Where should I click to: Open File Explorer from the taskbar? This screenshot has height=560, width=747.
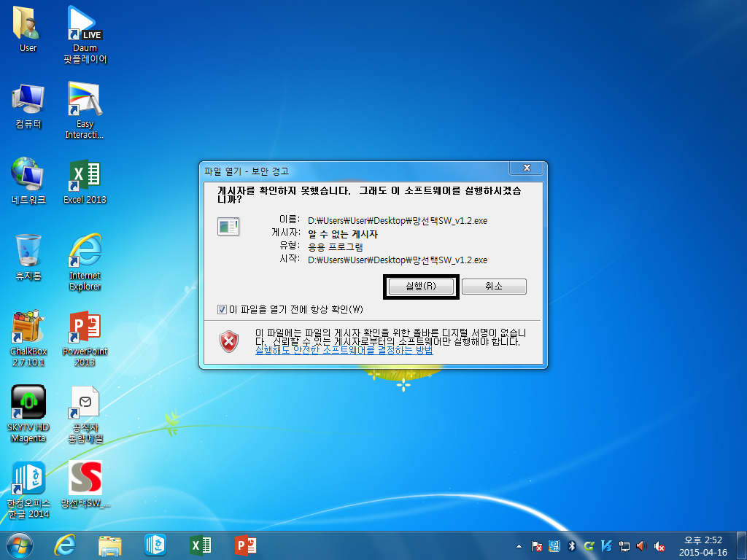(110, 545)
